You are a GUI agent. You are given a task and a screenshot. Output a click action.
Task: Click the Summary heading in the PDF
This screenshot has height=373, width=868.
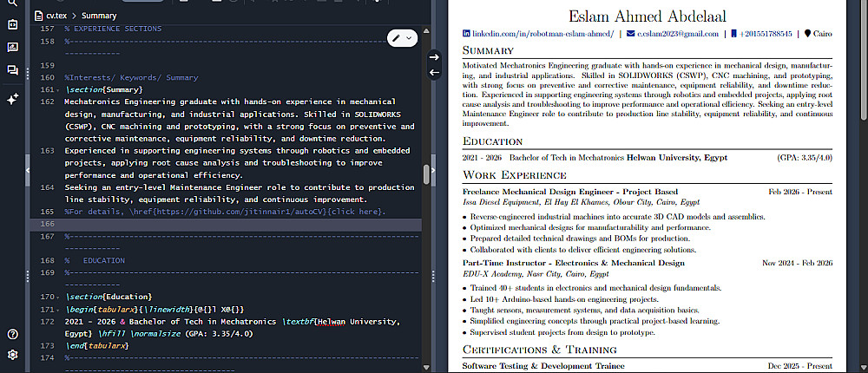pyautogui.click(x=488, y=51)
